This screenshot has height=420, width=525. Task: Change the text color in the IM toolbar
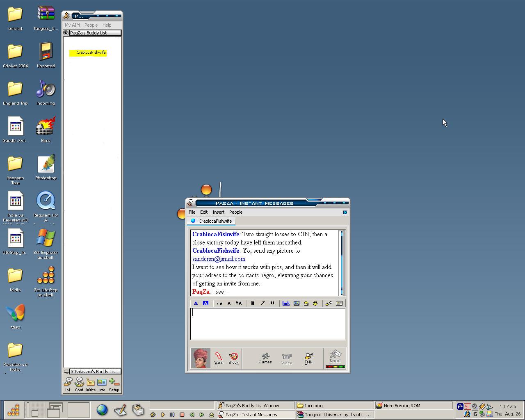point(196,304)
